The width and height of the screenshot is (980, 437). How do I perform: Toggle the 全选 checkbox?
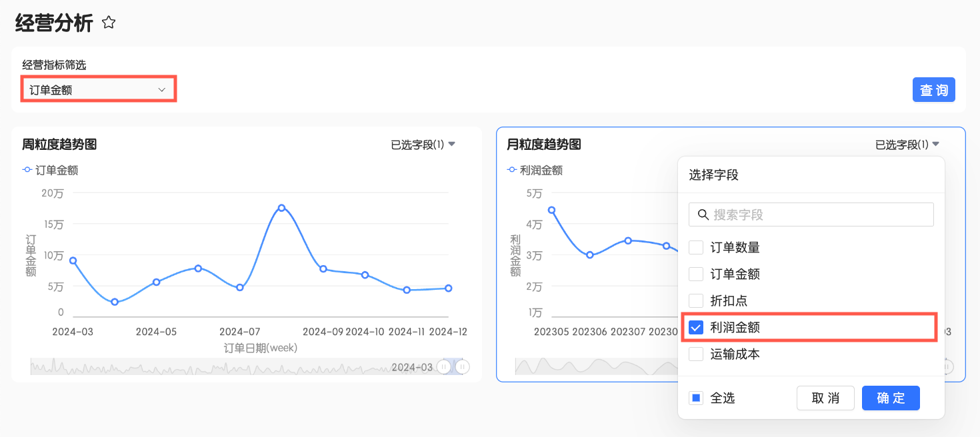coord(696,398)
